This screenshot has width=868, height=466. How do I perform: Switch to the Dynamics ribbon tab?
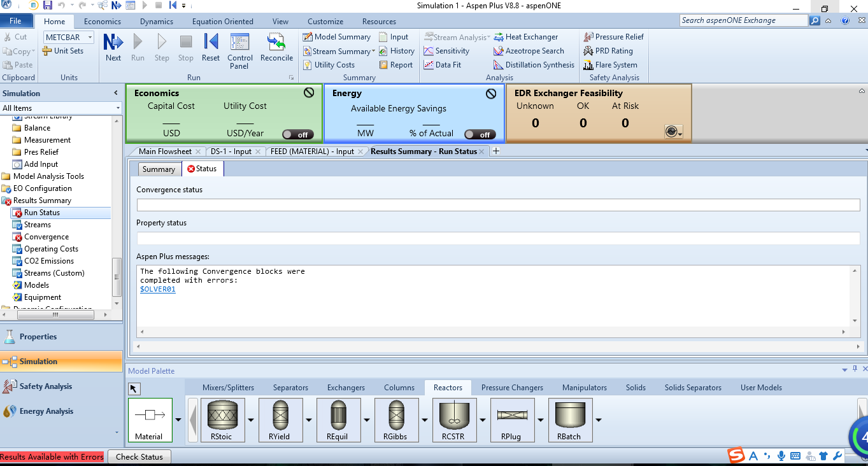pyautogui.click(x=157, y=21)
